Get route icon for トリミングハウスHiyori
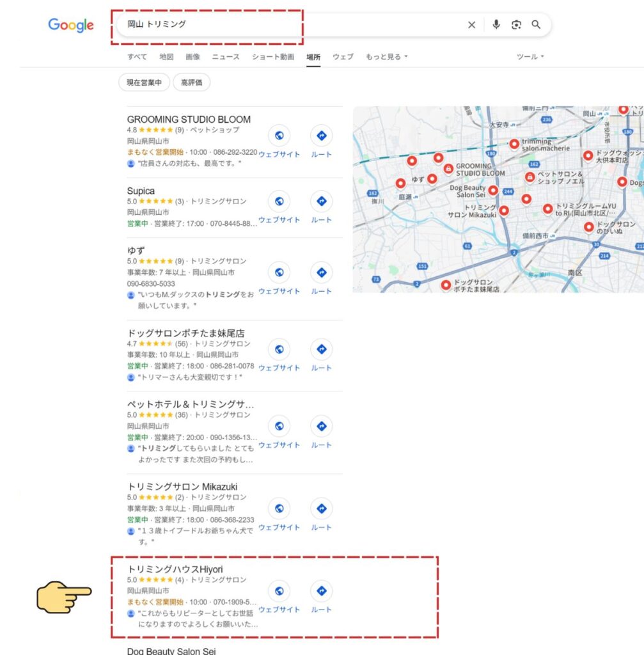Viewport: 644px width, 655px height. click(x=322, y=590)
